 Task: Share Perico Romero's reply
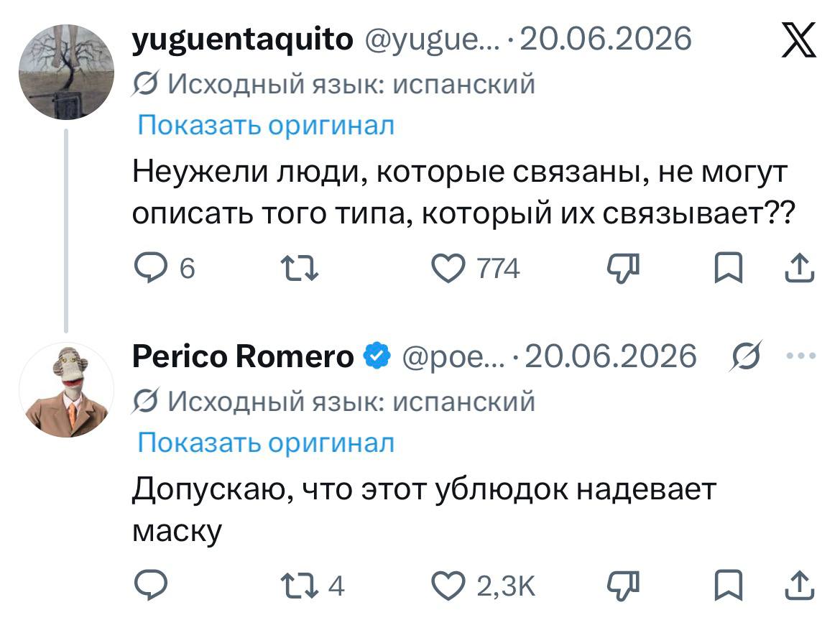[x=799, y=586]
